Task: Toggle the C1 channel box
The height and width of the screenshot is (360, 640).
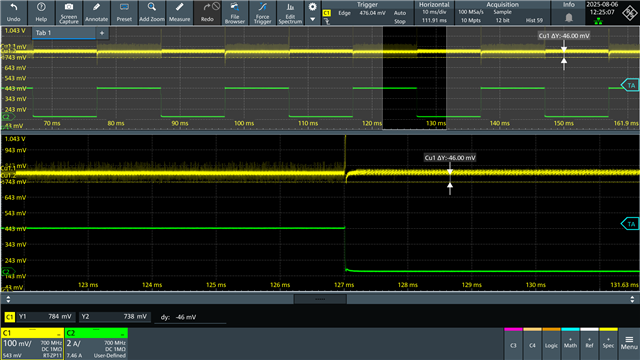Action: click(32, 343)
